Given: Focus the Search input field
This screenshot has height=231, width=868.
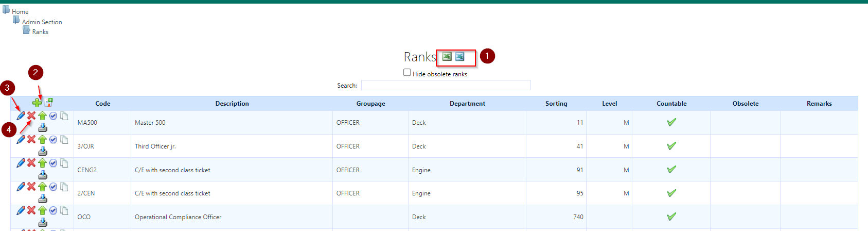Looking at the screenshot, I should [x=446, y=85].
